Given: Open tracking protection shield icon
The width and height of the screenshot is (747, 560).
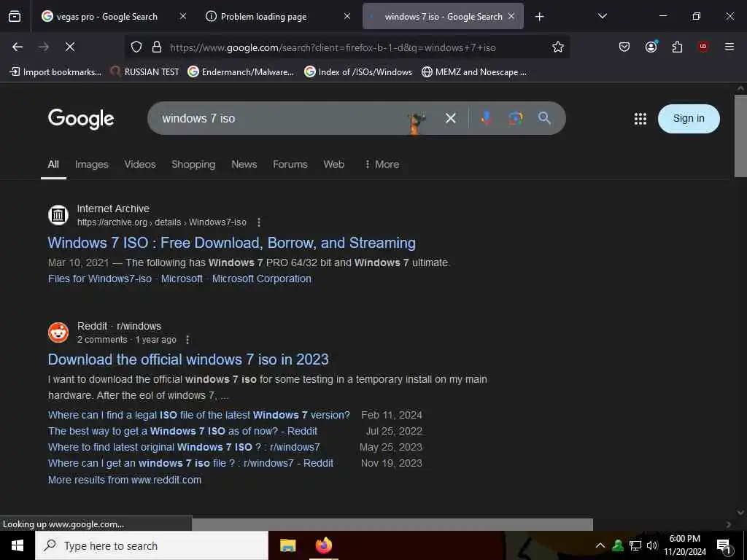Looking at the screenshot, I should click(136, 47).
